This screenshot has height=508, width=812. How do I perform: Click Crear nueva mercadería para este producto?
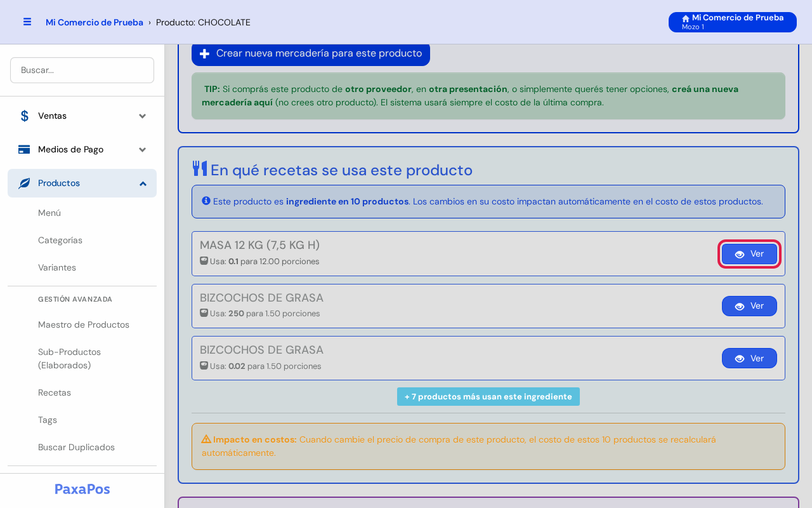[x=311, y=53]
